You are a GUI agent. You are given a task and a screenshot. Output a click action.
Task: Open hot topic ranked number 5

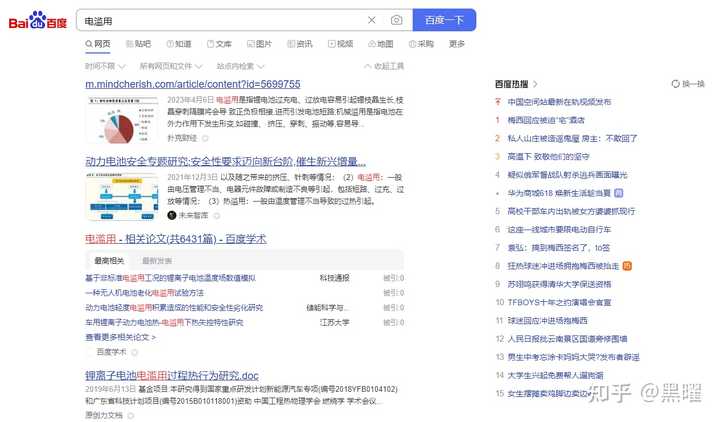(x=571, y=211)
